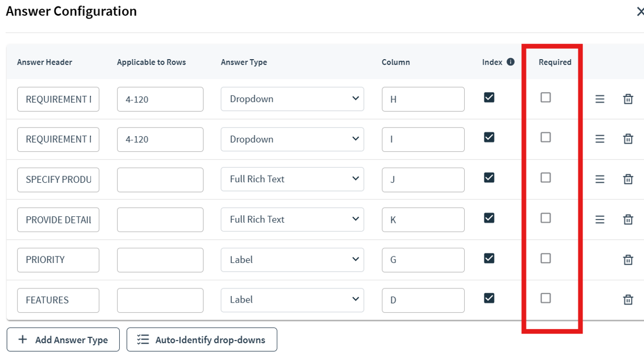
Task: Uncheck Index for SPECIFY PRODU row
Action: pyautogui.click(x=489, y=177)
